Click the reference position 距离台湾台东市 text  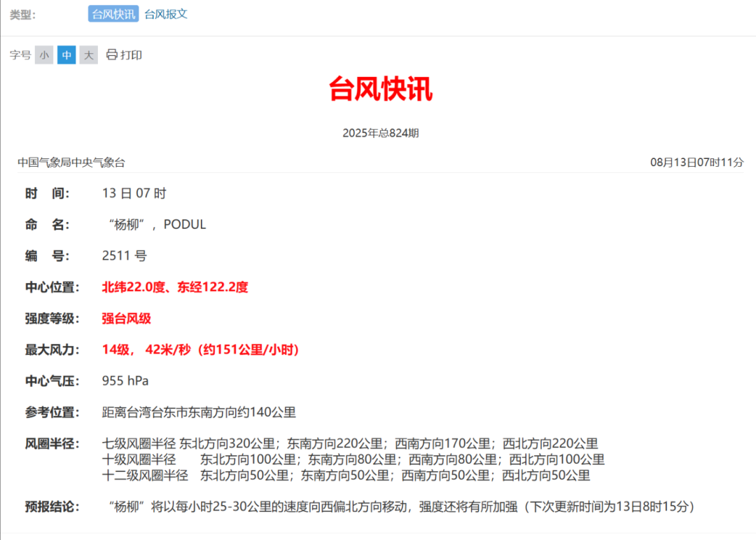[199, 413]
